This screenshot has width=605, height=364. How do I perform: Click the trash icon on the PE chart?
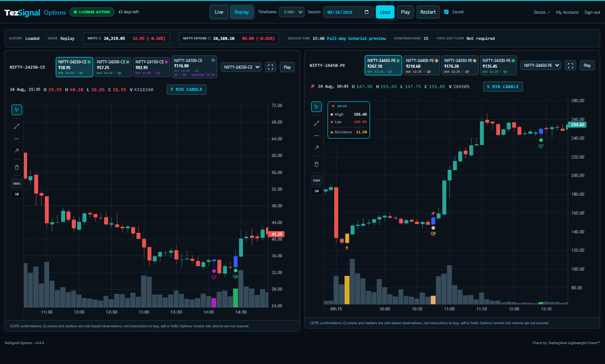[x=316, y=164]
